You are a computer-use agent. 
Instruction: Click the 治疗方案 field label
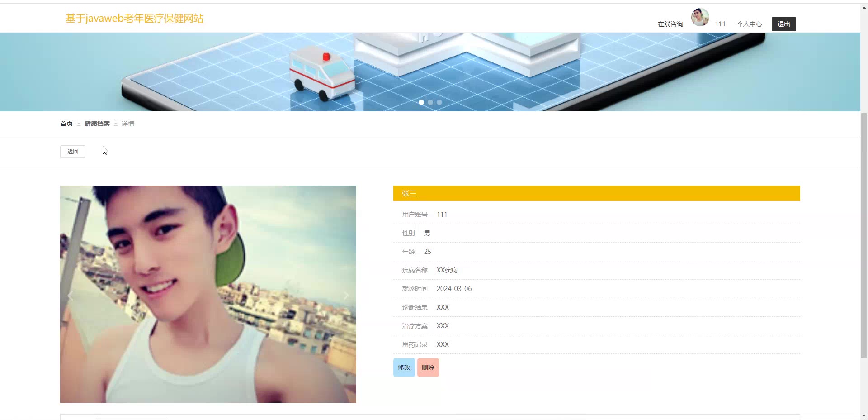415,326
